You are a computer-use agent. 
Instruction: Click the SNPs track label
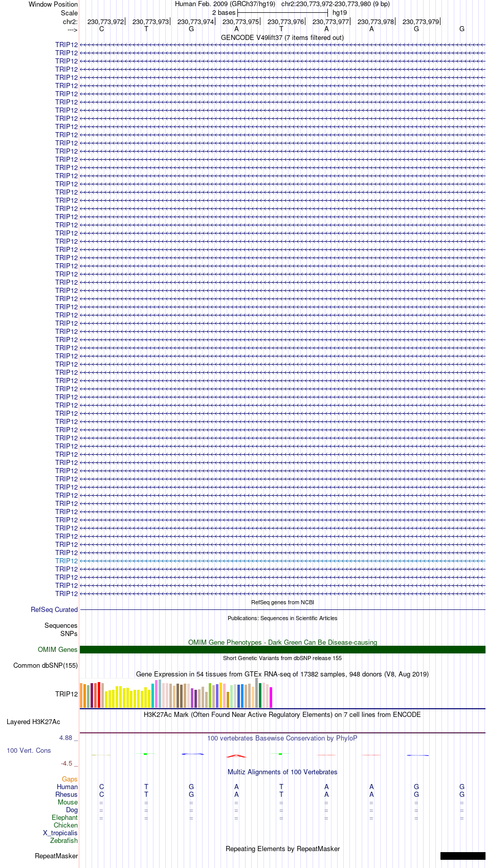(69, 633)
